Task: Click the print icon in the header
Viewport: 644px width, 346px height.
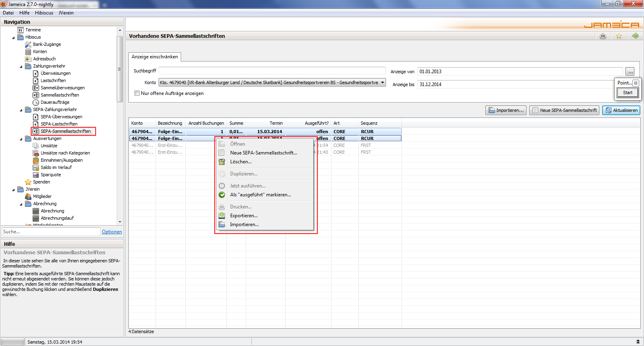Action: [603, 36]
